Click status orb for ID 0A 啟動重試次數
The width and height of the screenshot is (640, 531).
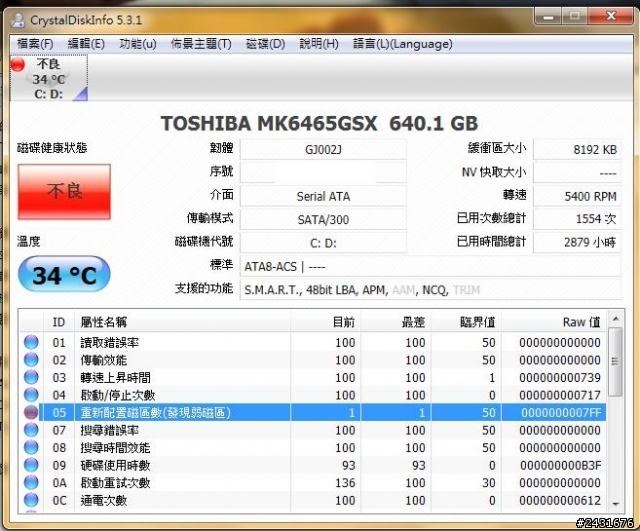[x=31, y=482]
